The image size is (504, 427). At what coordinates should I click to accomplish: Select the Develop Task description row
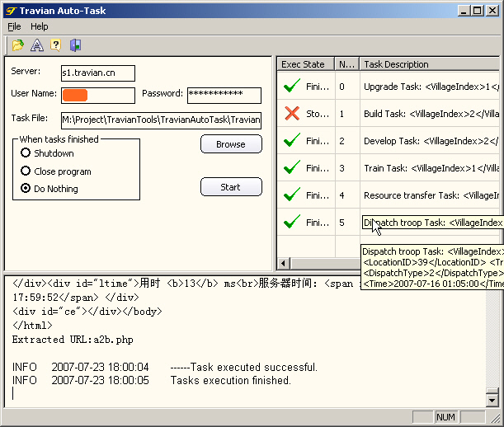click(x=431, y=141)
